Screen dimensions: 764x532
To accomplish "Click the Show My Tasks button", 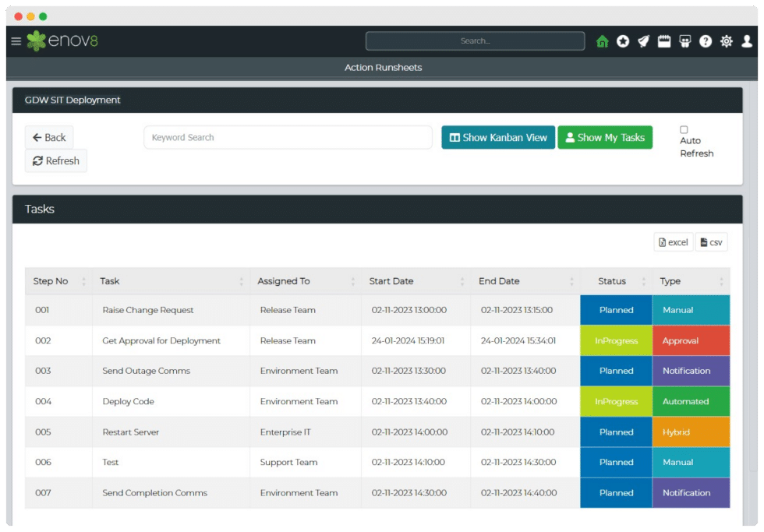I will click(605, 137).
